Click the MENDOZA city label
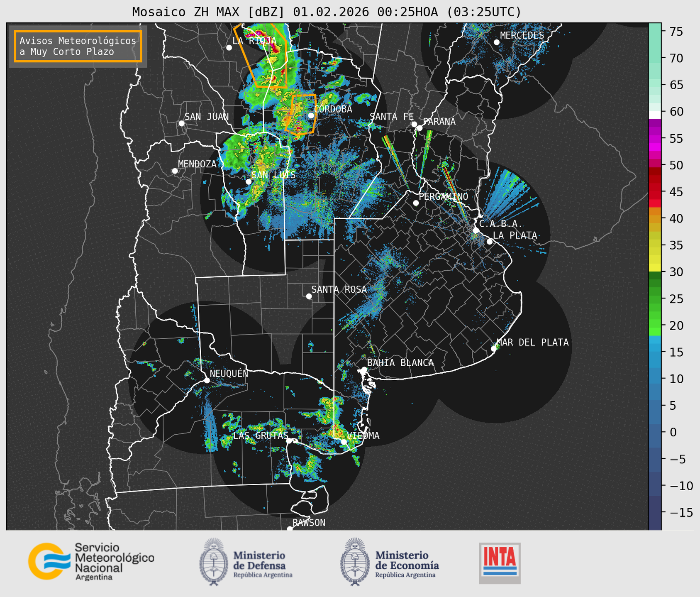The width and height of the screenshot is (700, 597). click(x=197, y=164)
